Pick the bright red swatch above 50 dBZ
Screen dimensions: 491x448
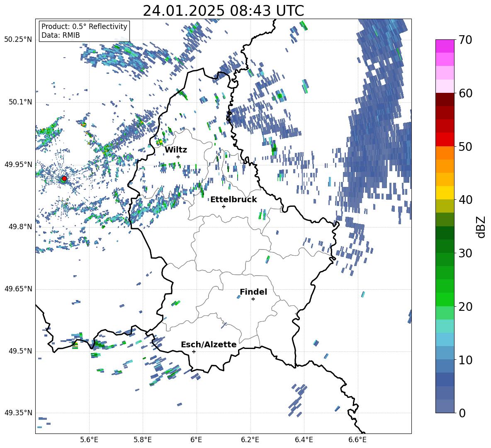click(445, 140)
